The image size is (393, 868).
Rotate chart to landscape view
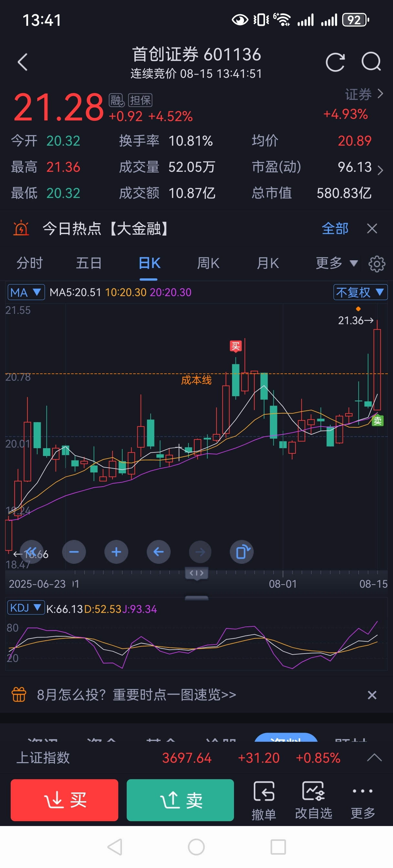tap(241, 552)
